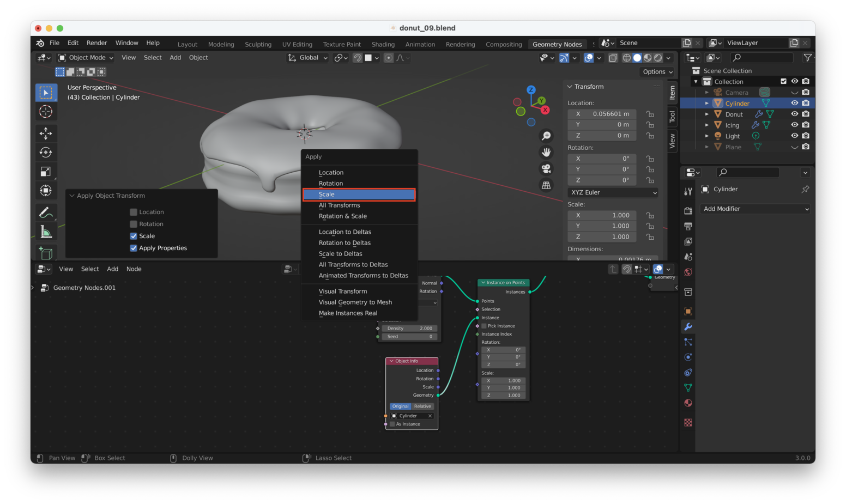Select the Rotate tool in the viewport toolbar

pos(46,153)
